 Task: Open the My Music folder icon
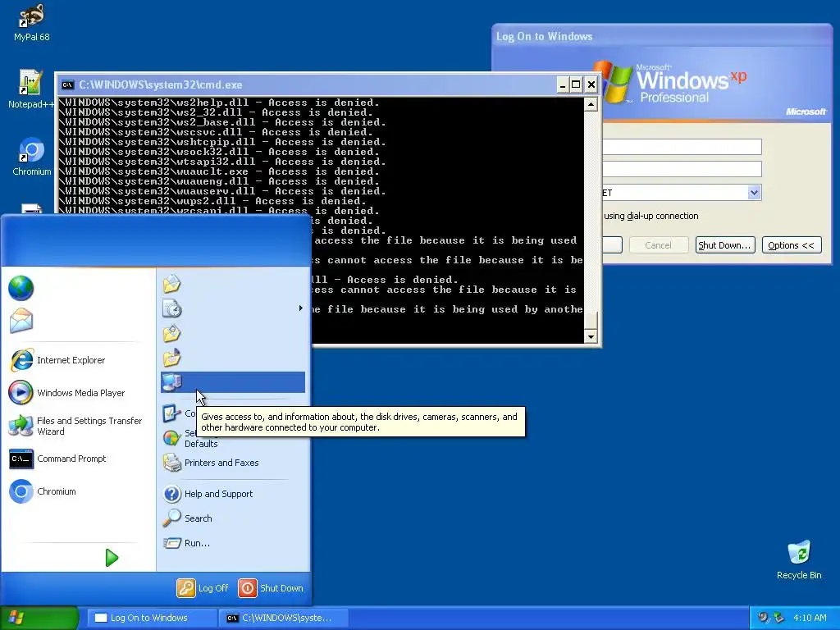pos(172,358)
